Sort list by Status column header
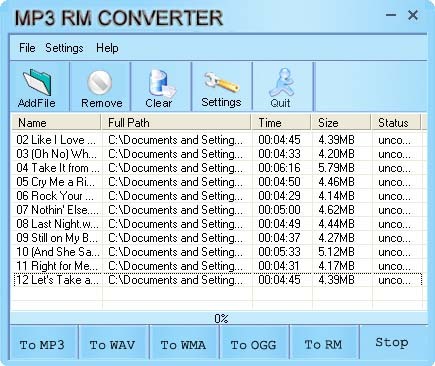The width and height of the screenshot is (435, 366). coord(396,123)
